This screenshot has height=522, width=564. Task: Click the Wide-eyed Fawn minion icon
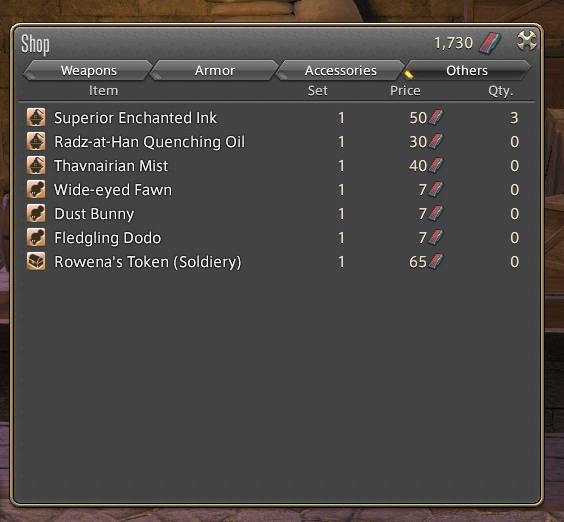(36, 190)
